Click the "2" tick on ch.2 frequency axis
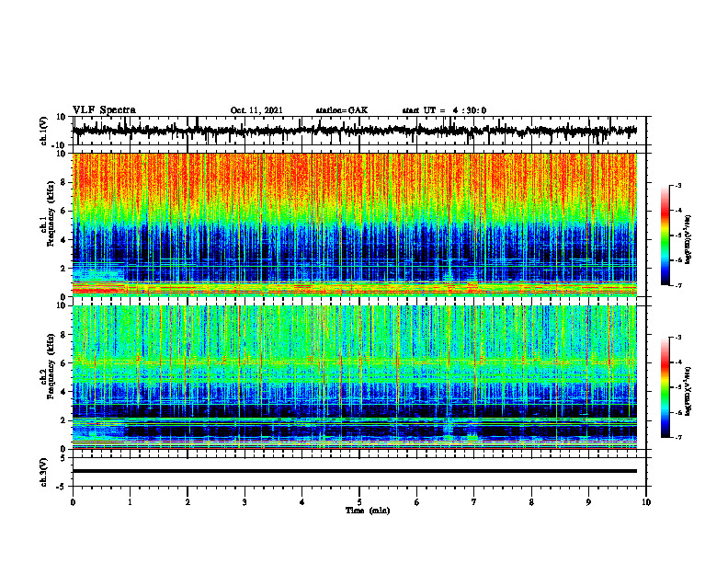The width and height of the screenshot is (728, 563). tap(63, 420)
